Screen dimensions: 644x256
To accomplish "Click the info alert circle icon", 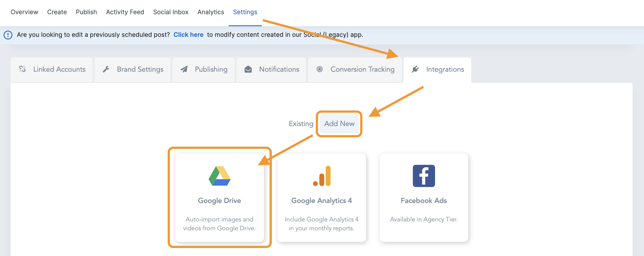I will pos(8,35).
